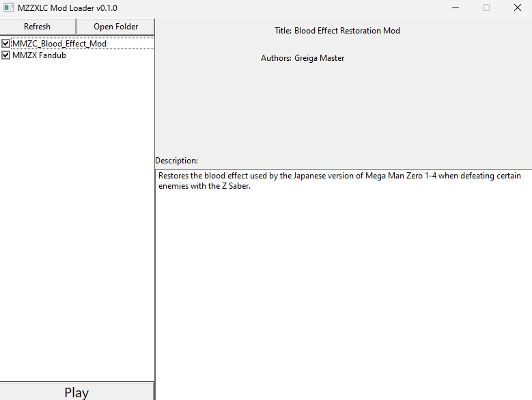Click inside the mod description text box
The image size is (532, 400).
click(343, 287)
